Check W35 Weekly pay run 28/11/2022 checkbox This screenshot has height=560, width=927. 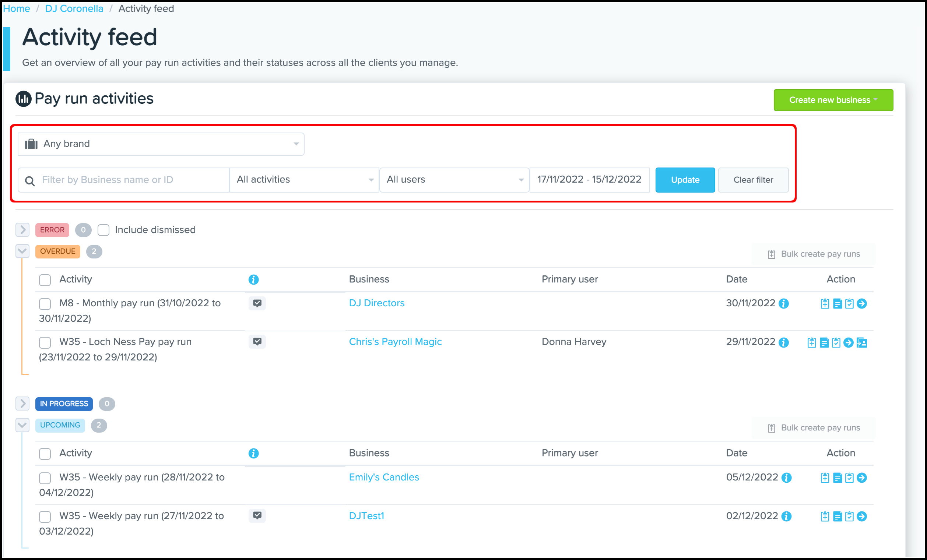tap(45, 478)
